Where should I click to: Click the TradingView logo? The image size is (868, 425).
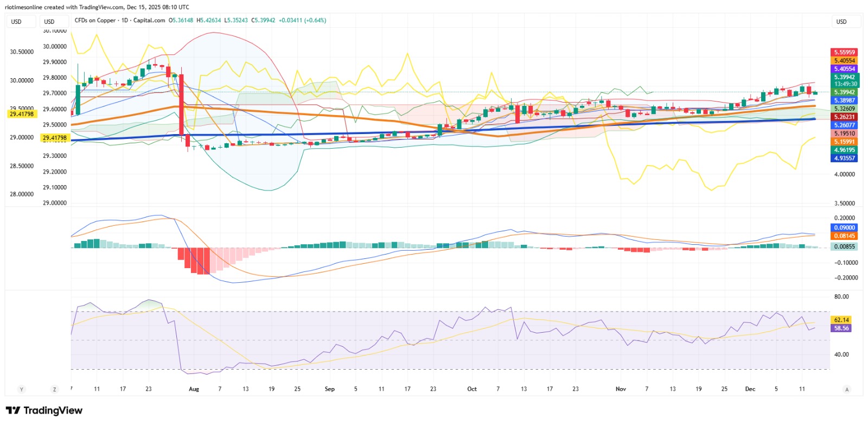[x=44, y=410]
